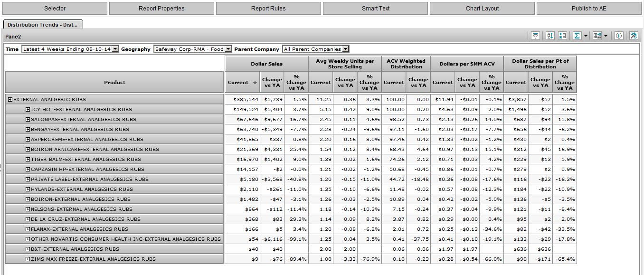This screenshot has height=275, width=644.
Task: Click the A-Z sort icon
Action: (x=550, y=36)
